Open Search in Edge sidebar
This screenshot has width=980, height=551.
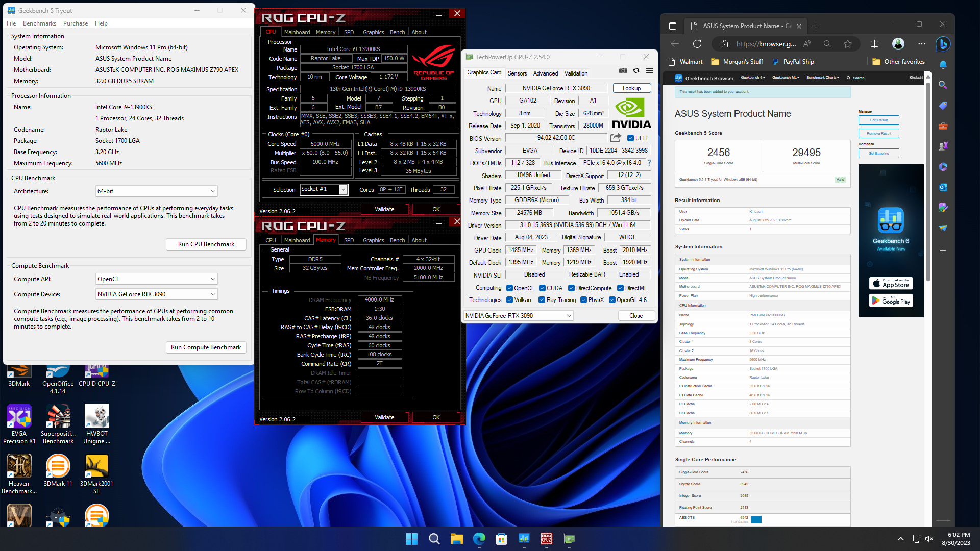943,85
